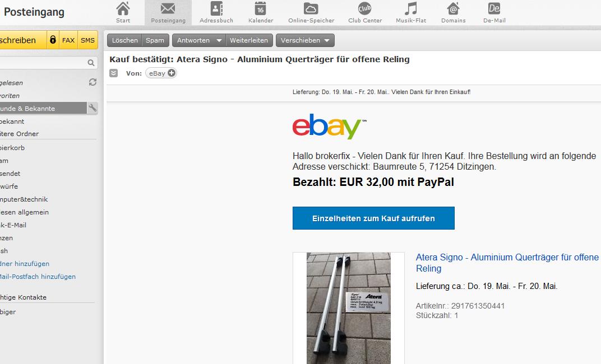601x364 pixels.
Task: Expand the email header details arrow
Action: coord(113,73)
